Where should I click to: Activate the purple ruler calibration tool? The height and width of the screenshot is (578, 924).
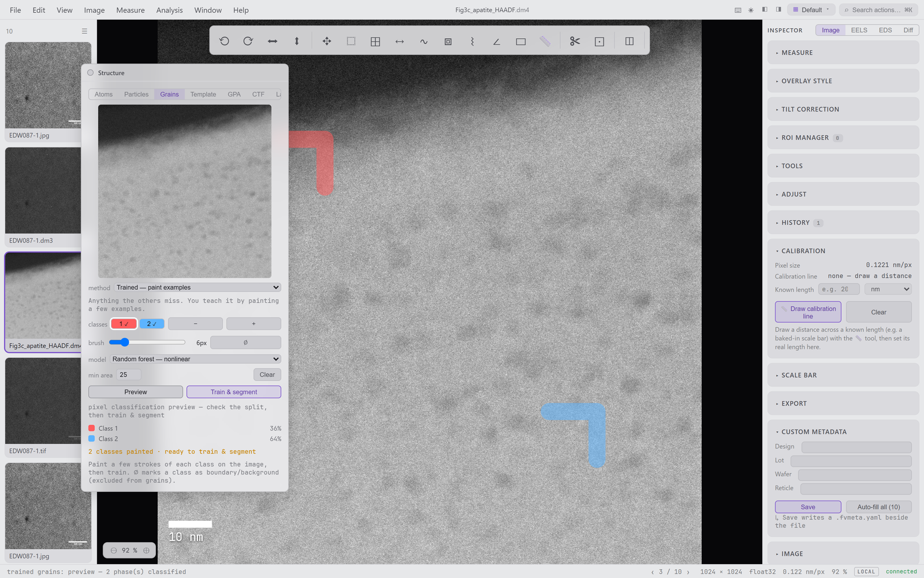[x=545, y=41]
